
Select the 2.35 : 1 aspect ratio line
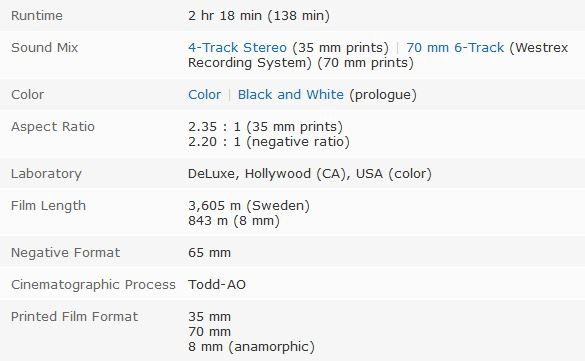pos(265,127)
